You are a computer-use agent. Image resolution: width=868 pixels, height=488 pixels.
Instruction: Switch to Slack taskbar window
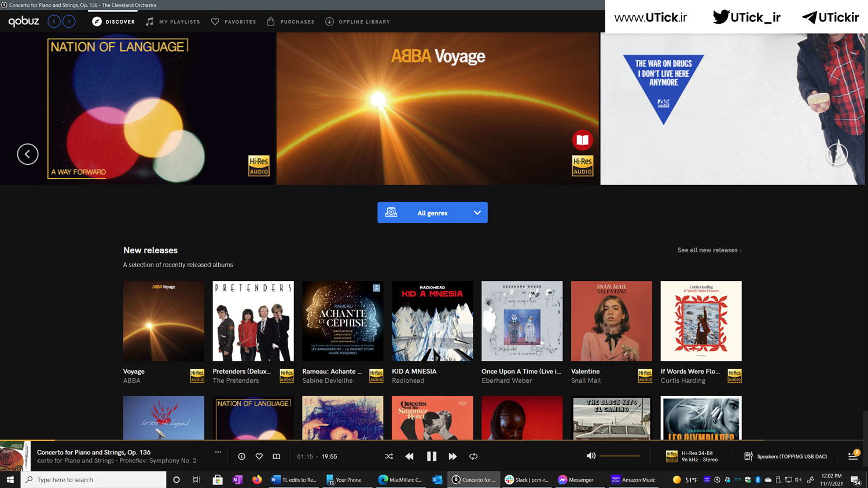[x=526, y=479]
